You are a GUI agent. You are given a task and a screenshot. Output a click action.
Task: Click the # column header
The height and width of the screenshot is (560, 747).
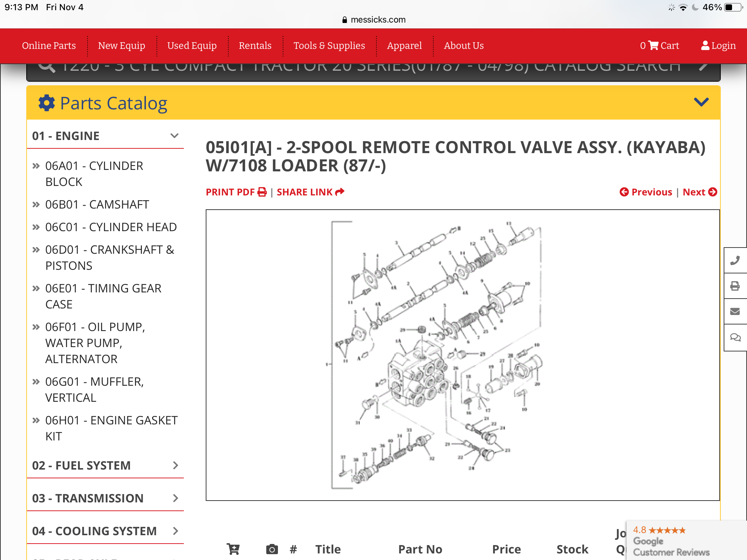(x=293, y=549)
